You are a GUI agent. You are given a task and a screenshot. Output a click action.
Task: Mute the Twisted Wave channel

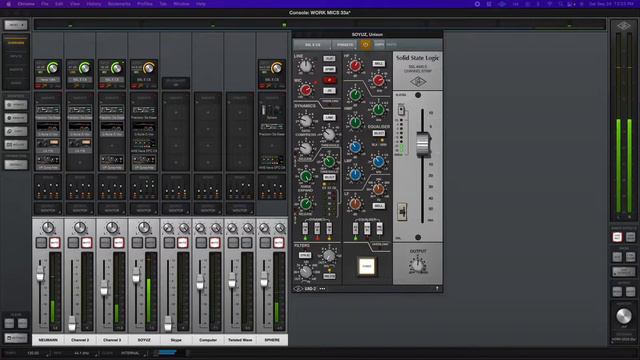coord(246,243)
